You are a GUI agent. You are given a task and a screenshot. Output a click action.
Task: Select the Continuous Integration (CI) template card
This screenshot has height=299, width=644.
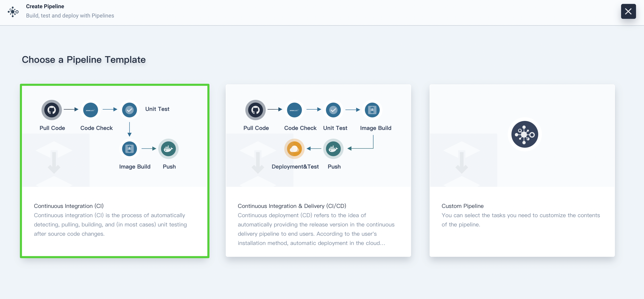115,171
